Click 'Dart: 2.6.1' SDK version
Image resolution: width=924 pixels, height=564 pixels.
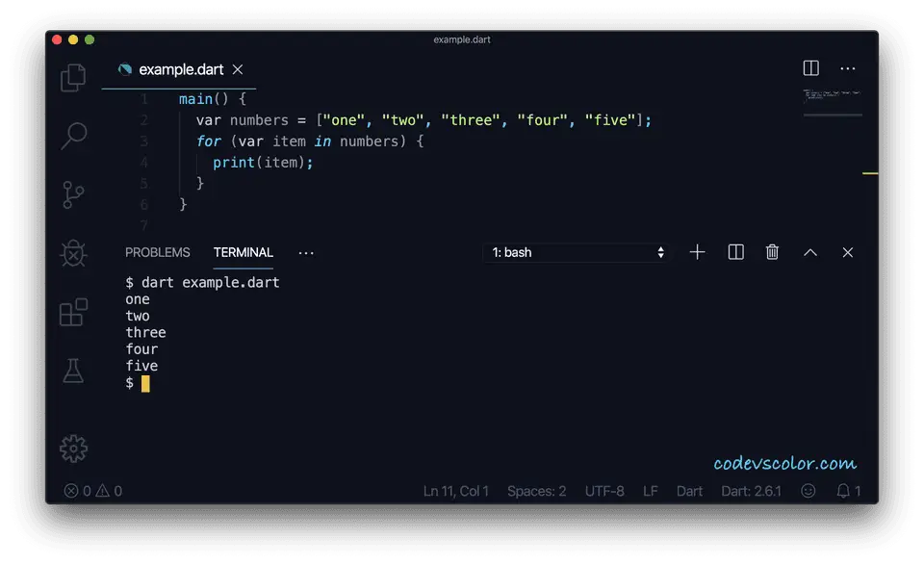(x=751, y=491)
